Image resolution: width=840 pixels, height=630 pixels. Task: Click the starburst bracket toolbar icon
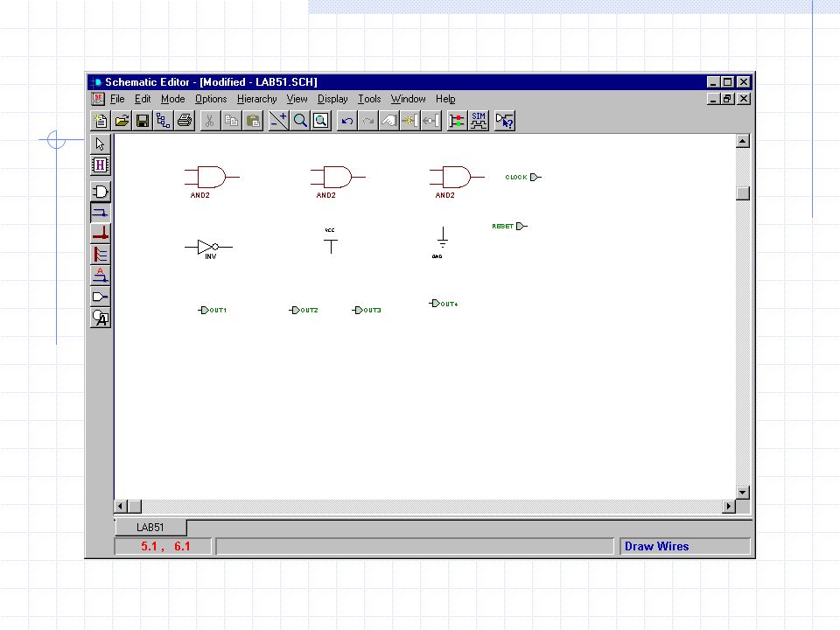tap(409, 121)
